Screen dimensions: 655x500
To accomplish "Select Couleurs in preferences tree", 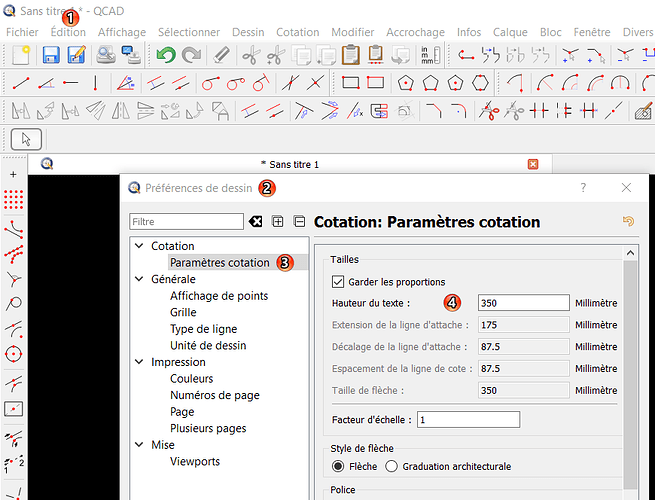I will (191, 378).
